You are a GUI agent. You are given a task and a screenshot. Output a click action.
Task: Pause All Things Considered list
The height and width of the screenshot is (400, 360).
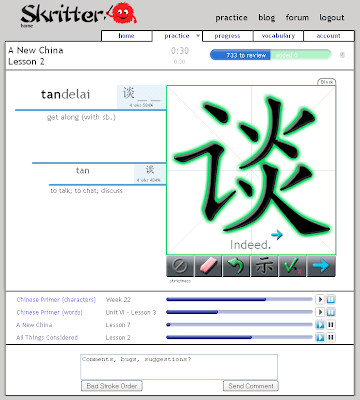(331, 337)
